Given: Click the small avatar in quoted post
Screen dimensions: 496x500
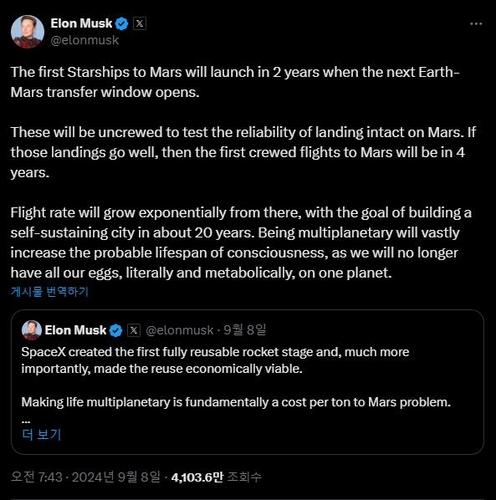Looking at the screenshot, I should (x=31, y=330).
